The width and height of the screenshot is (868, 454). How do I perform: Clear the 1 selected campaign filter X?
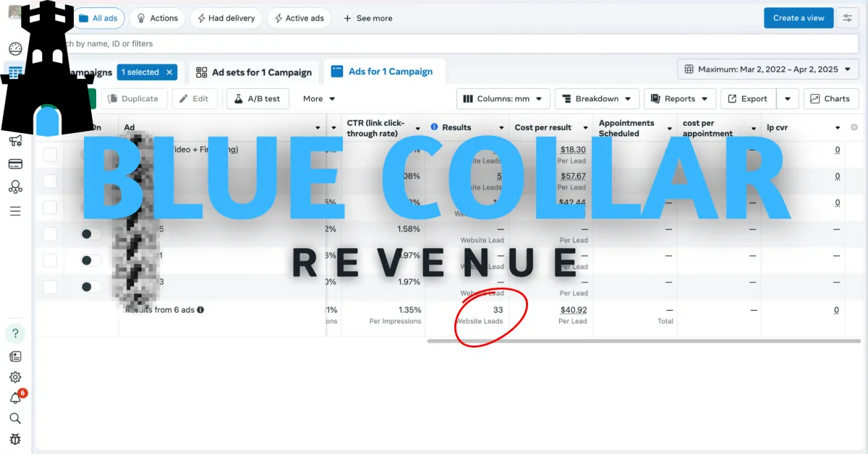[x=169, y=72]
